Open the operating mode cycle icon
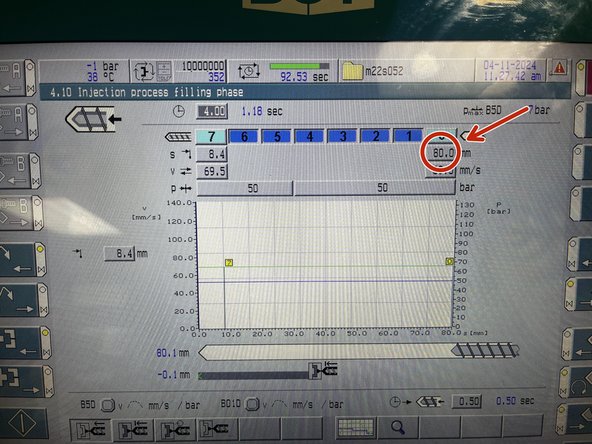Image resolution: width=592 pixels, height=444 pixels. coord(144,71)
